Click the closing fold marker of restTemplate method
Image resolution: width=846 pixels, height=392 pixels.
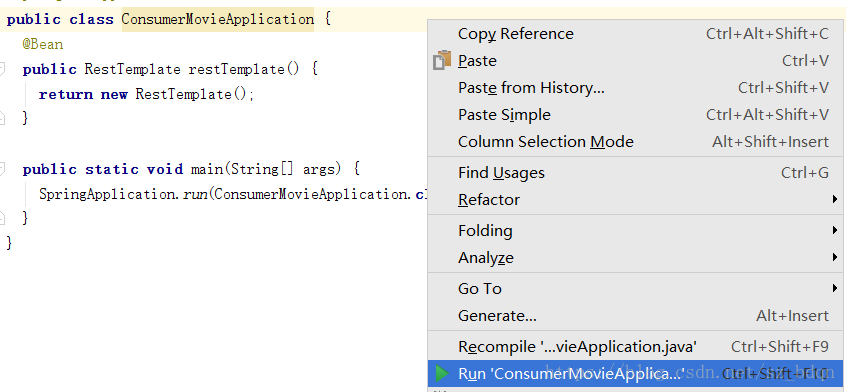click(2, 118)
